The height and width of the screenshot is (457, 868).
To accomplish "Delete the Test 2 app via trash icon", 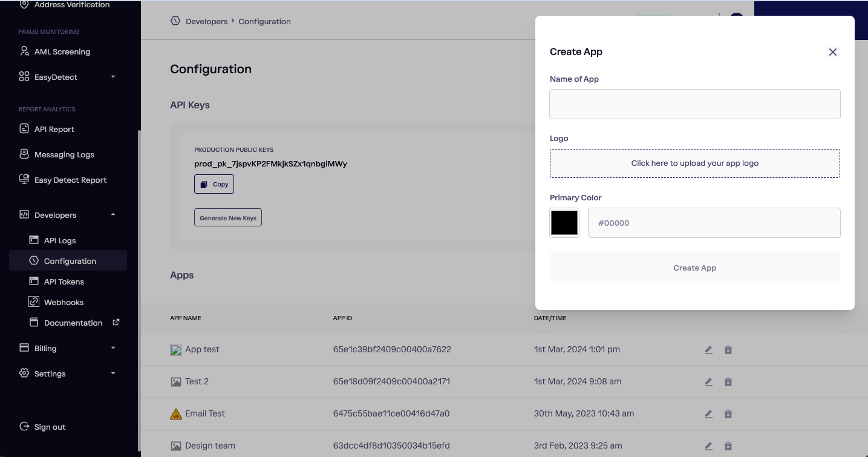I will tap(728, 382).
